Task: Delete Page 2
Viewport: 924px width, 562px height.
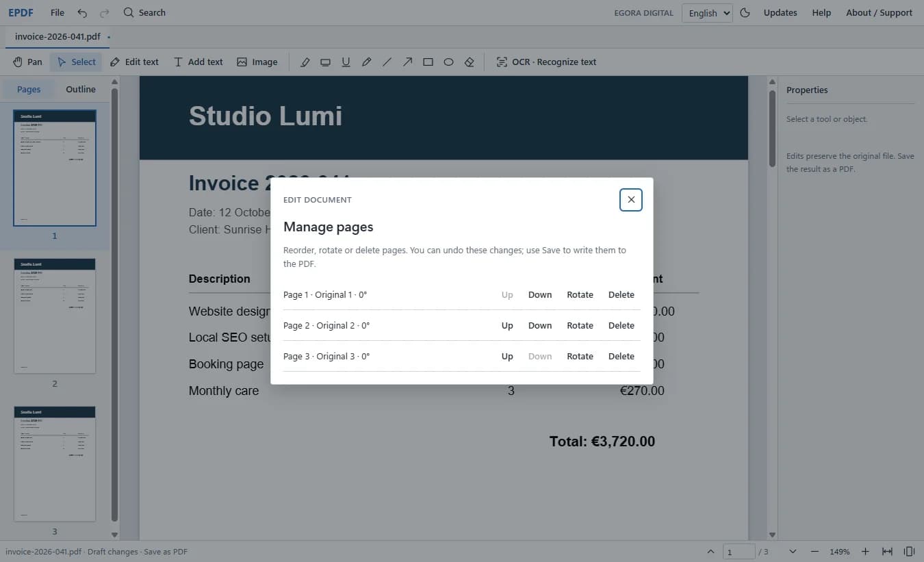Action: point(621,326)
